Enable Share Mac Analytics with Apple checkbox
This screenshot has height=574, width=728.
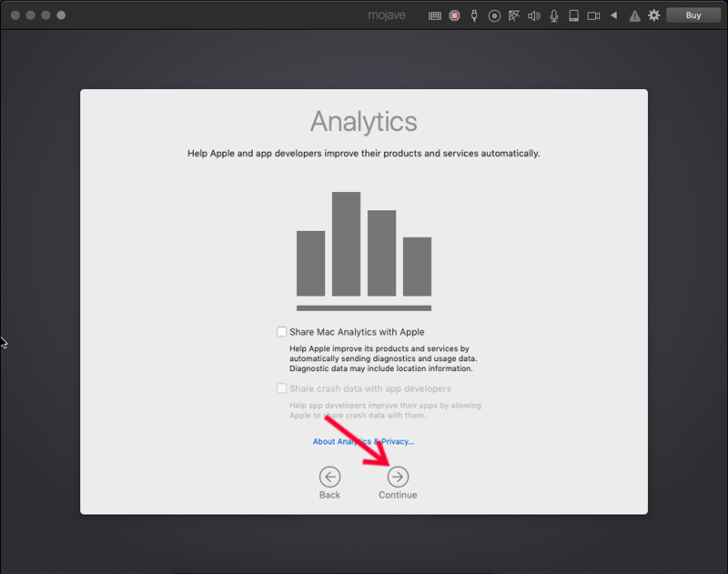[282, 332]
